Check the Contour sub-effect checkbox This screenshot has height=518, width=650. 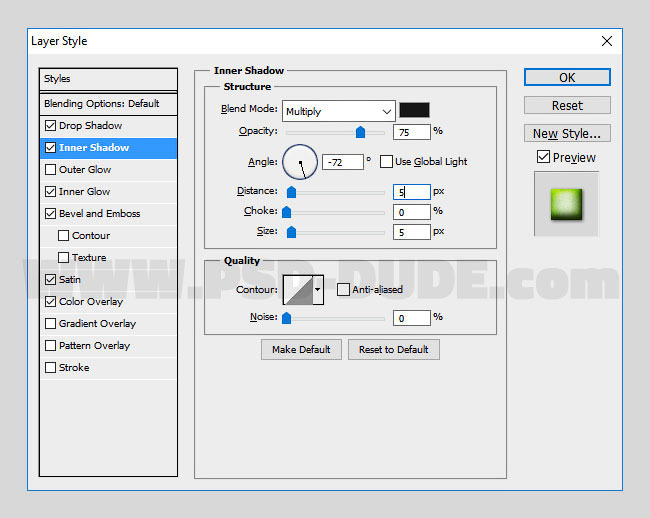tap(63, 235)
